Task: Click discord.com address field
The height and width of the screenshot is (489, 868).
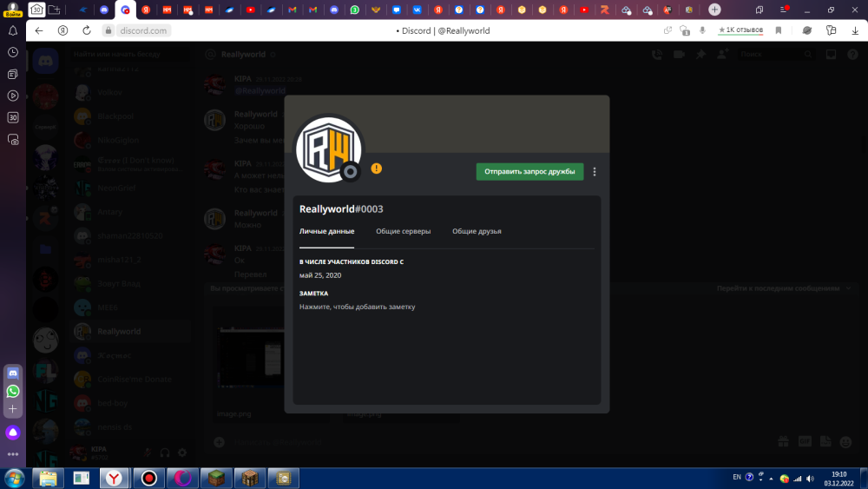Action: pyautogui.click(x=143, y=30)
